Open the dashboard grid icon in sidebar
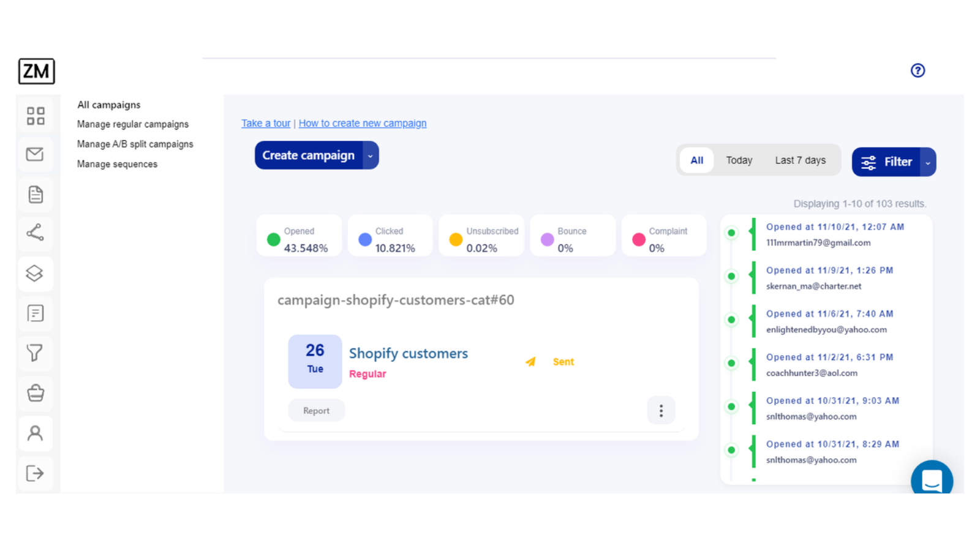Image resolution: width=980 pixels, height=551 pixels. point(36,116)
